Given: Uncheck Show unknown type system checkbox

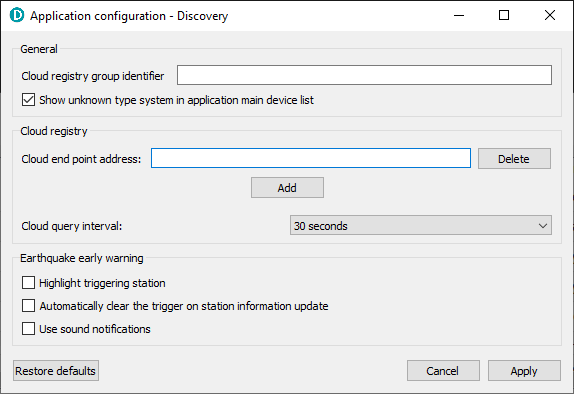Looking at the screenshot, I should (x=29, y=100).
